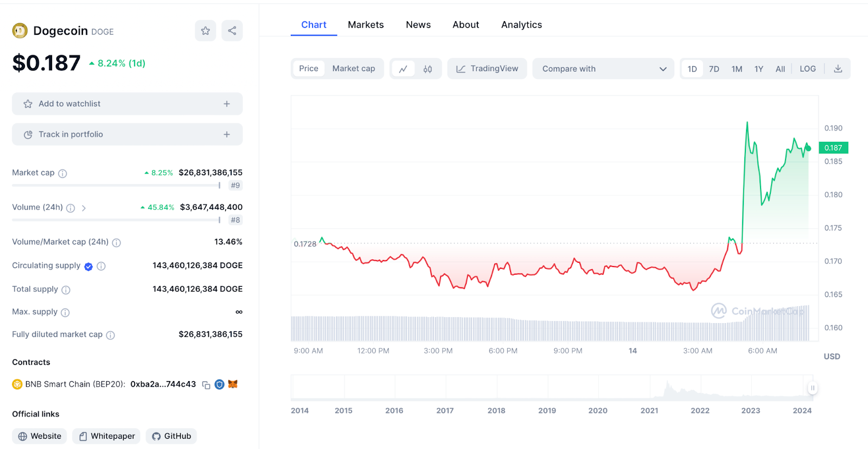Screen dimensions: 868x449
Task: Click the 0.187 current price label on axis
Action: [x=833, y=148]
